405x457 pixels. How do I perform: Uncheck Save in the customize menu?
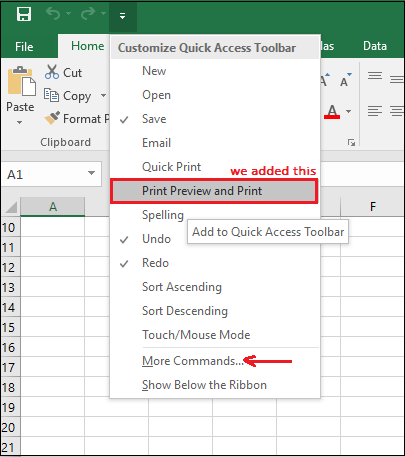point(215,119)
